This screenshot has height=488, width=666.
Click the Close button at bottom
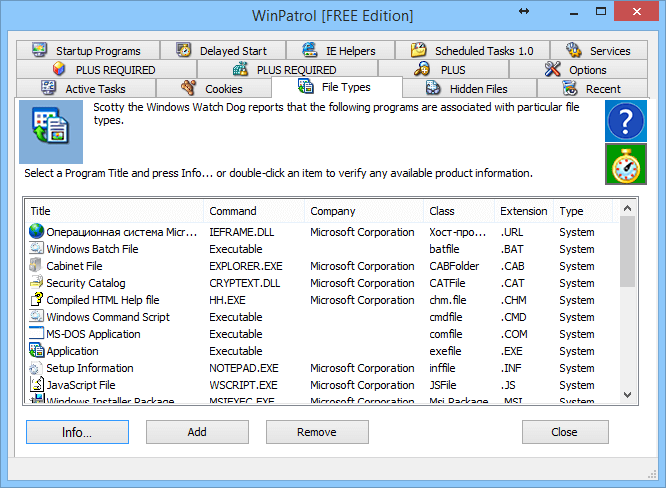click(565, 432)
